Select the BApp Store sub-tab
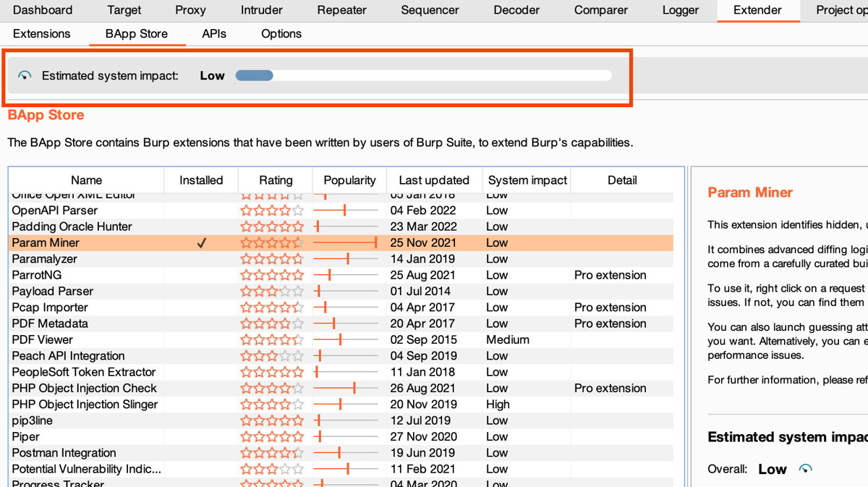The image size is (868, 487). tap(137, 34)
